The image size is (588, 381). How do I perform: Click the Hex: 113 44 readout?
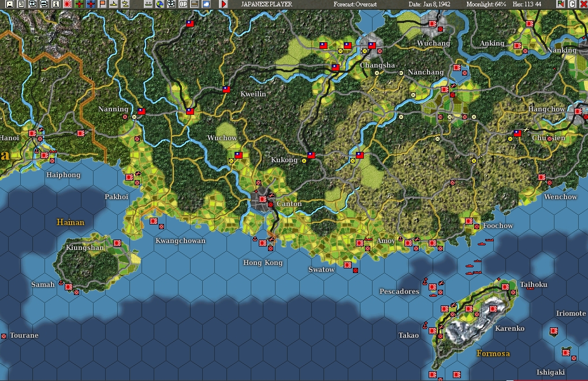[x=527, y=4]
